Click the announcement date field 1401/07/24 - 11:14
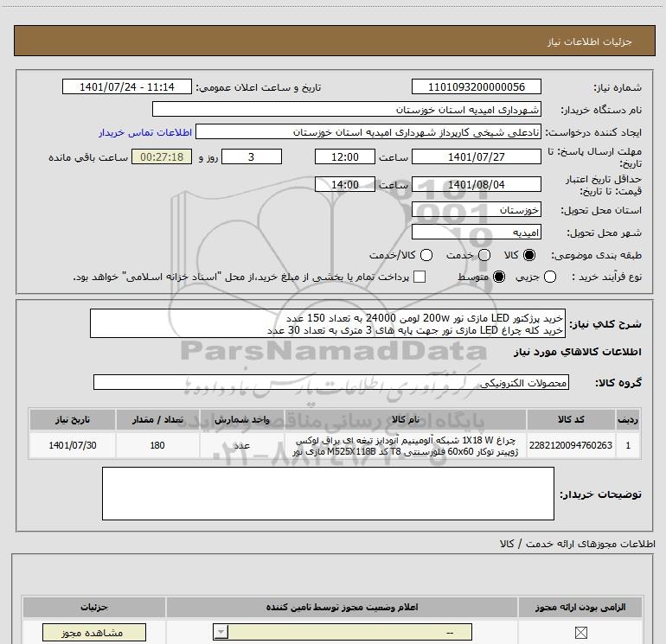 point(127,86)
